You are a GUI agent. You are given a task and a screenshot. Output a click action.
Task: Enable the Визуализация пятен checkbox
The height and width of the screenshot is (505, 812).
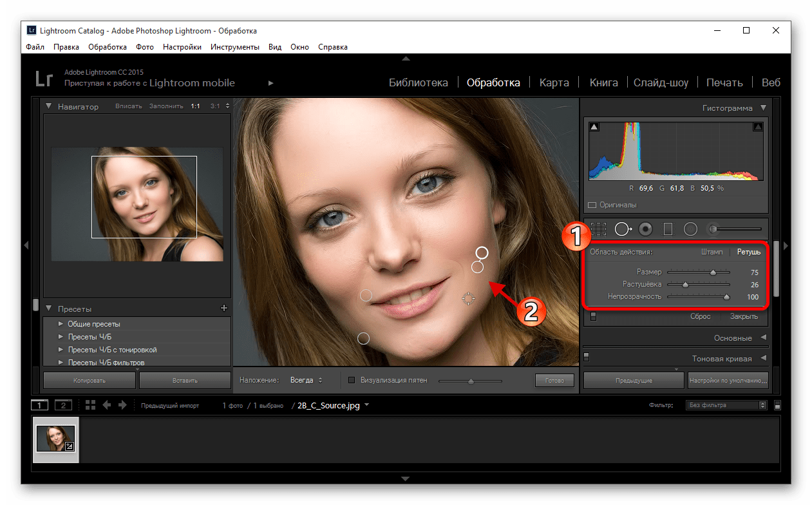(352, 380)
